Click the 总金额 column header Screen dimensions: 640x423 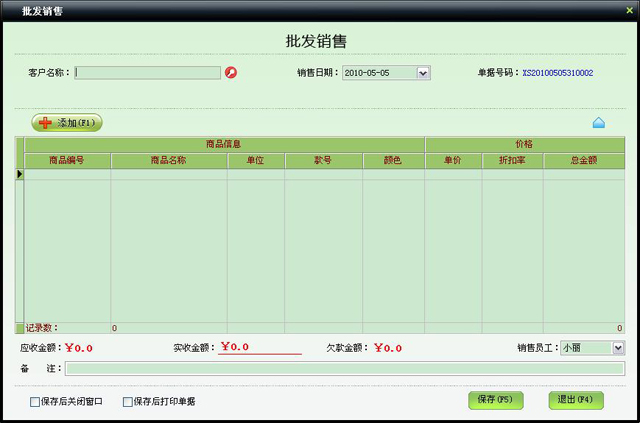click(584, 160)
